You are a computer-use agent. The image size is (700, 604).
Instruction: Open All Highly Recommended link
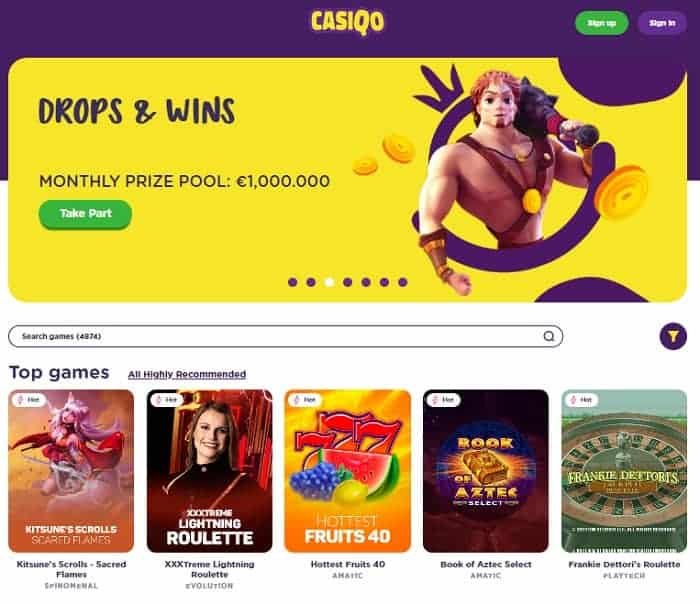(187, 374)
